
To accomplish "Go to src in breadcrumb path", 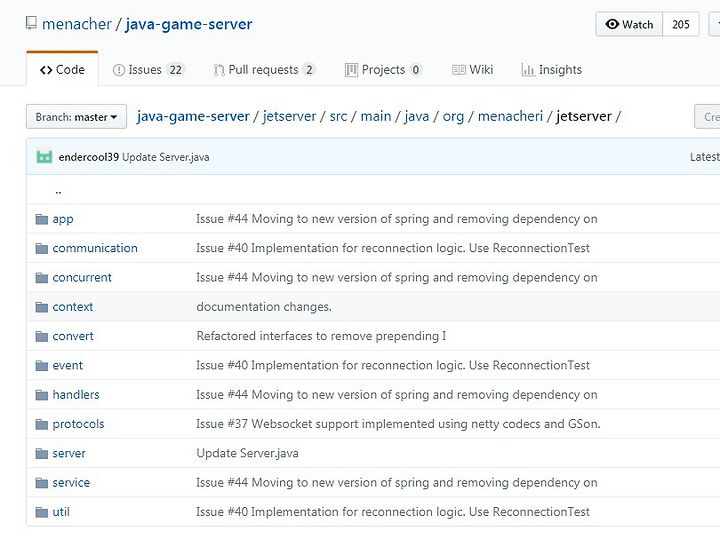I will tap(338, 117).
